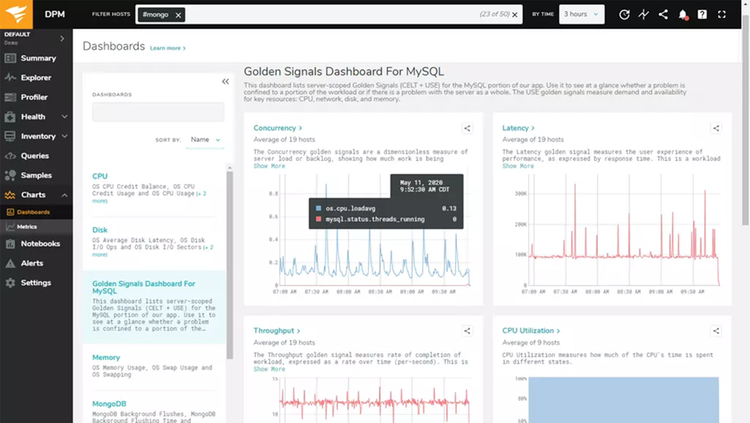
Task: Show more of Latency description
Action: (x=518, y=166)
